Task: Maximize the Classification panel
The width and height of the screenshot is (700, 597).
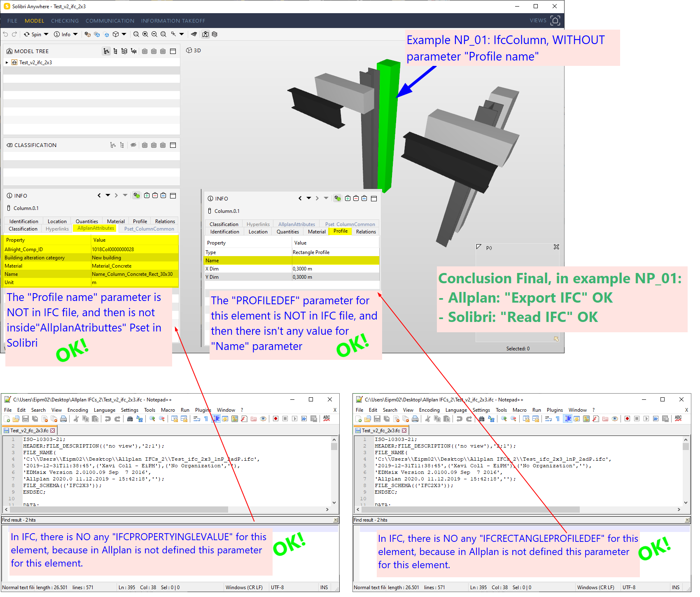Action: (x=173, y=145)
